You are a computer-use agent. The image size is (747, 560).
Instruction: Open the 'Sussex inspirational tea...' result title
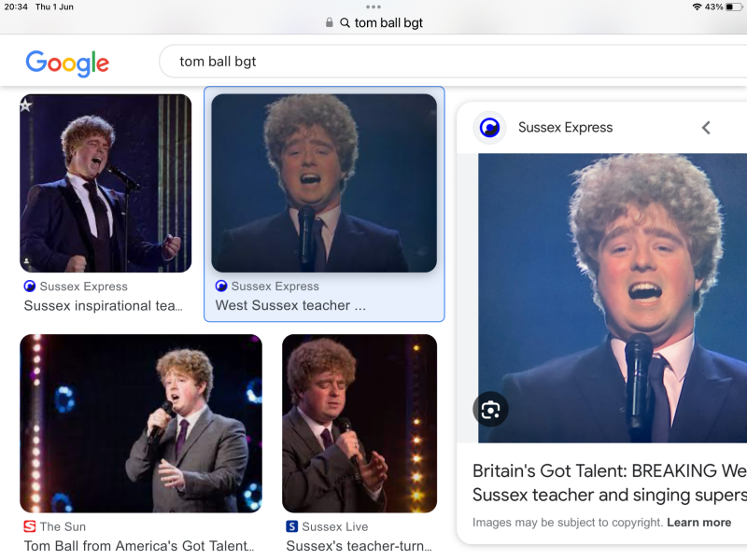104,306
